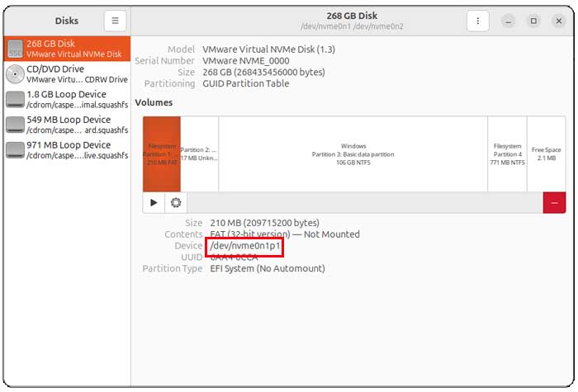Click the Volumes heading
578x392 pixels.
(x=154, y=102)
